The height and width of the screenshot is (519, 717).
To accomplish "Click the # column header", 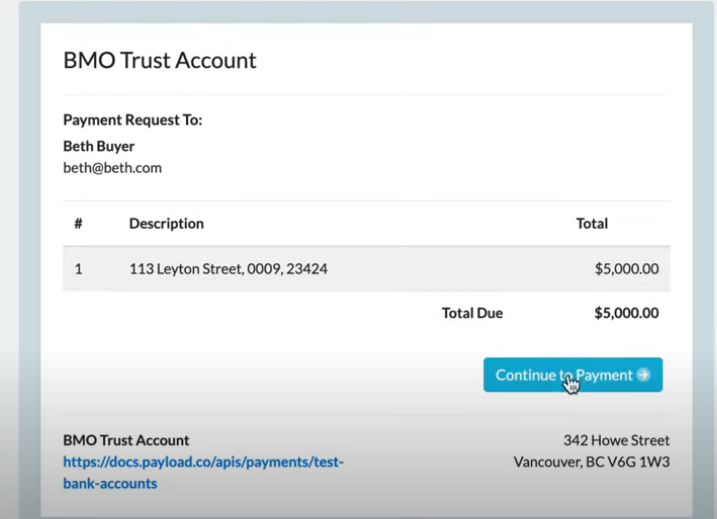I will click(x=79, y=223).
